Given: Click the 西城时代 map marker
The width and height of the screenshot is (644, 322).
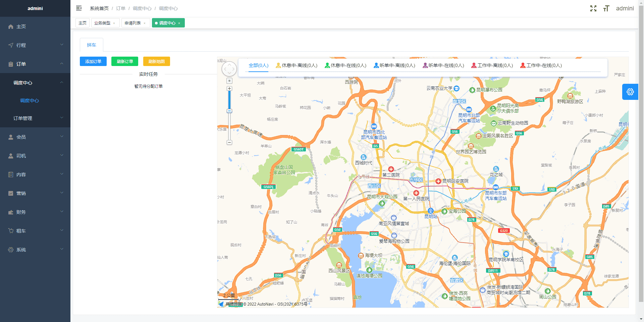Looking at the screenshot, I should [364, 157].
